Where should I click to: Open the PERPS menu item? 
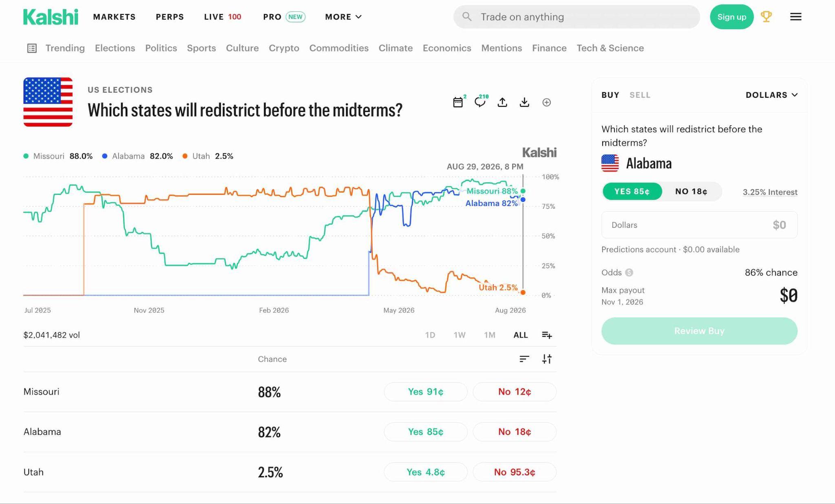click(170, 17)
